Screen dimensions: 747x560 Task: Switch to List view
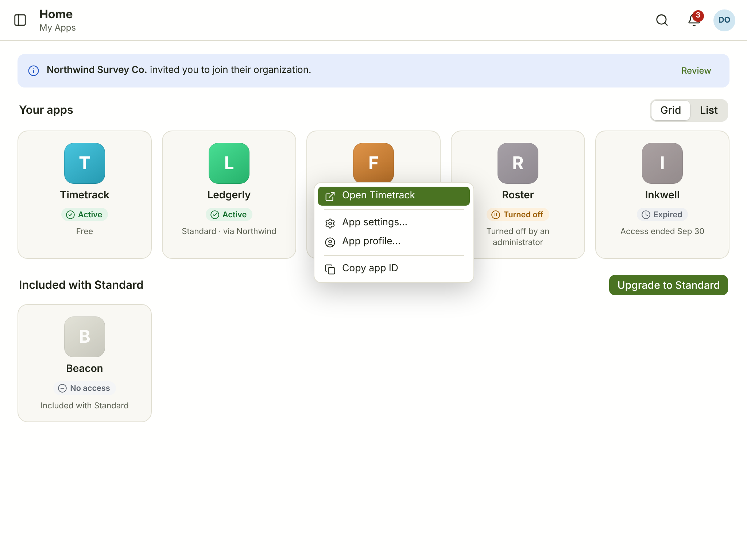pos(709,110)
